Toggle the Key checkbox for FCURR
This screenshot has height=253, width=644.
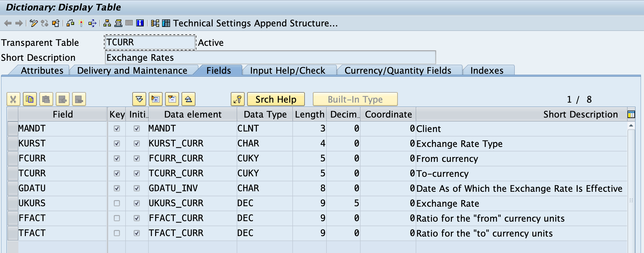click(117, 158)
